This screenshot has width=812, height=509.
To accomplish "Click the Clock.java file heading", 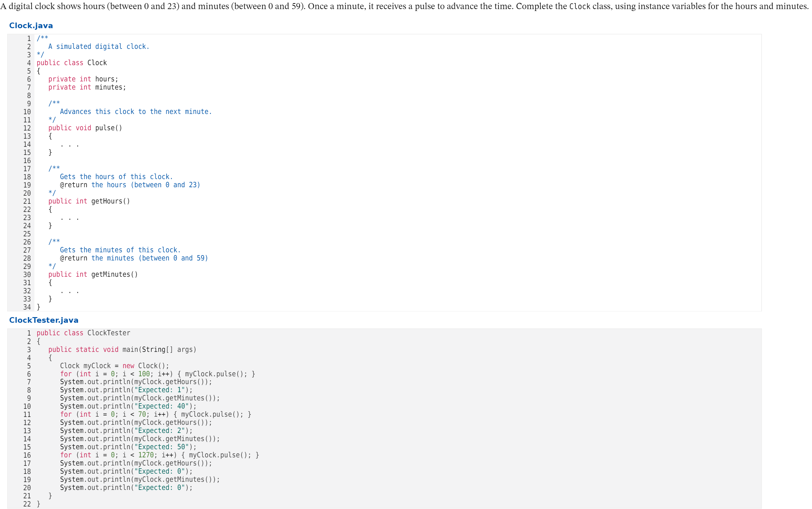I will point(31,26).
